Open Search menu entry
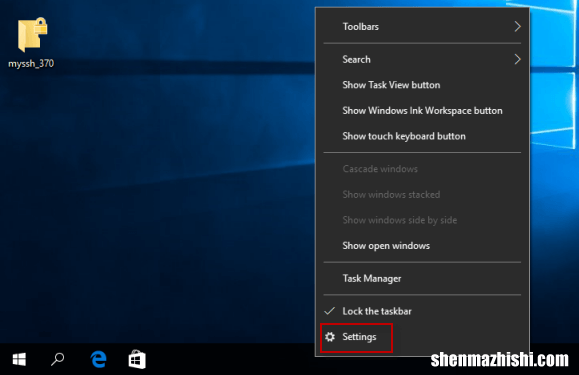Image resolution: width=579 pixels, height=375 pixels. pyautogui.click(x=422, y=59)
